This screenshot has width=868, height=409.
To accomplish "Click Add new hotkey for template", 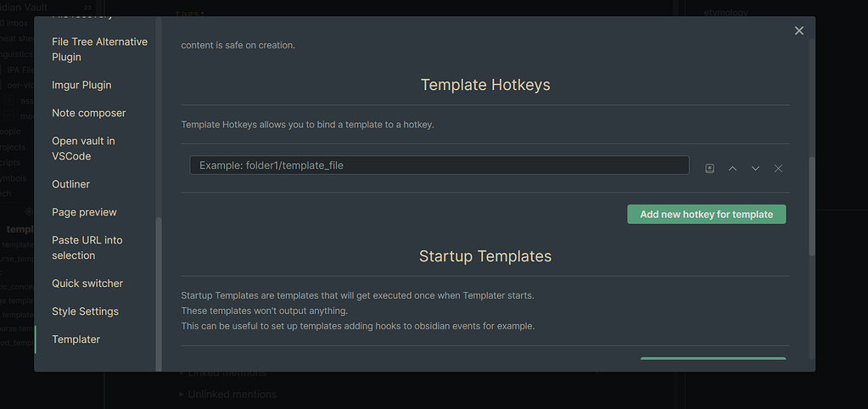I will click(706, 214).
